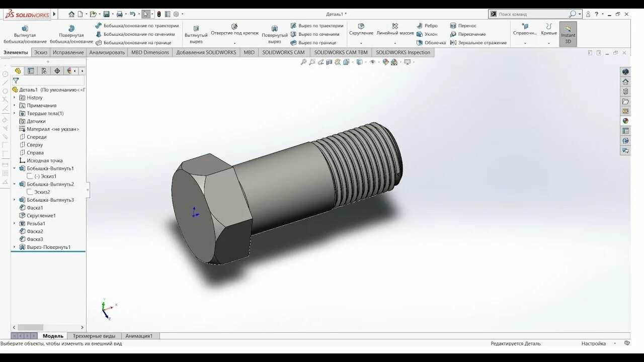The image size is (644, 362).
Task: Toggle hide/show items eye icon
Action: tap(372, 62)
